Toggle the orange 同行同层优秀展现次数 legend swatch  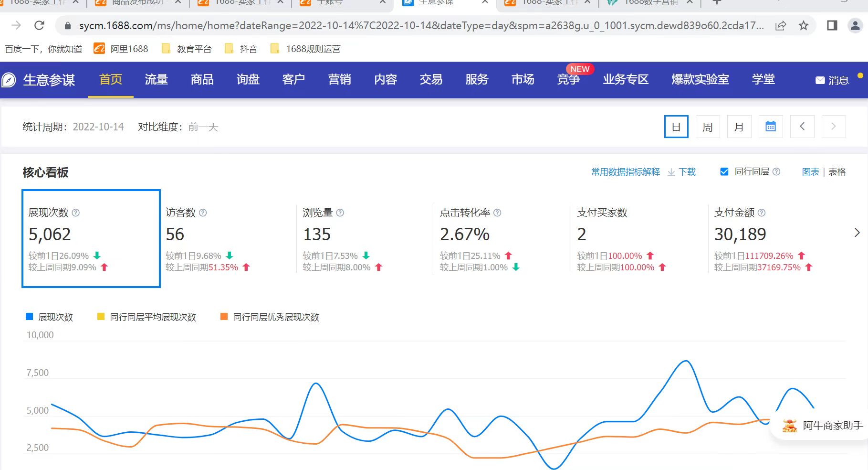click(224, 317)
